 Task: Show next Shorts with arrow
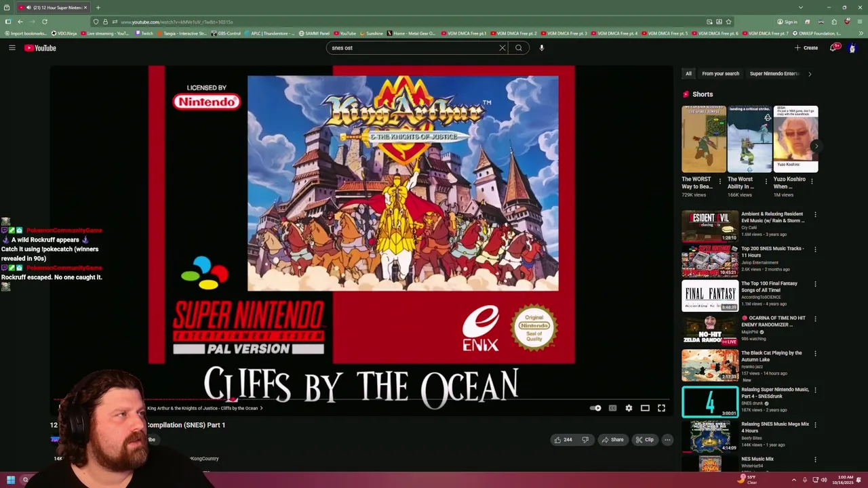click(816, 146)
